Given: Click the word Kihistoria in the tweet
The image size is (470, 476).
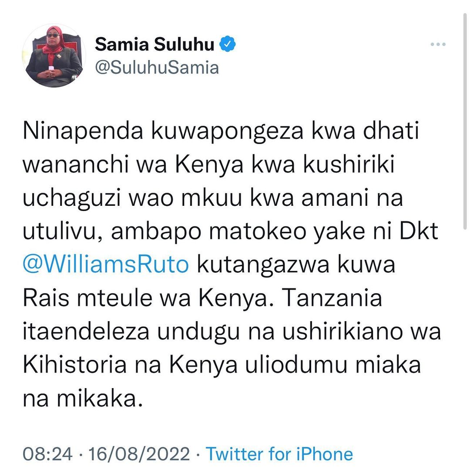Looking at the screenshot, I should coord(75,365).
